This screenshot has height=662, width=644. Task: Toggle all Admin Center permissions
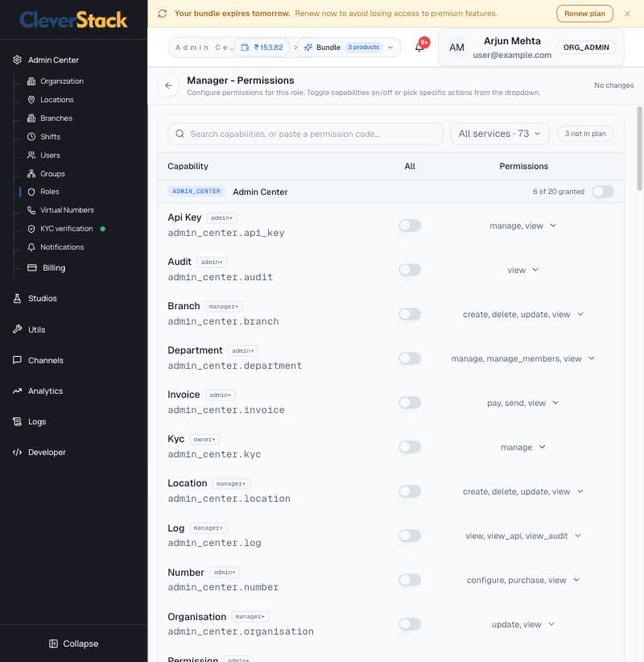click(603, 192)
